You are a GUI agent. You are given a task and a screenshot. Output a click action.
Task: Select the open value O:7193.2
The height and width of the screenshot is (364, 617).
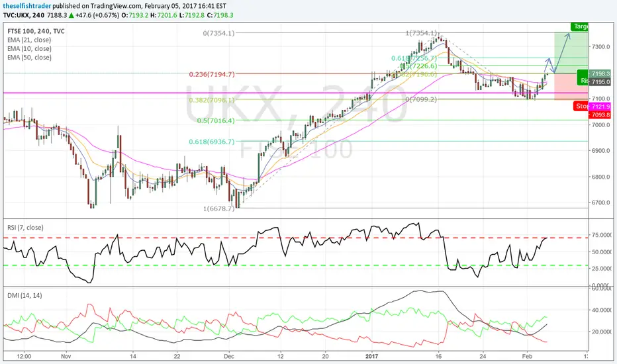click(135, 15)
